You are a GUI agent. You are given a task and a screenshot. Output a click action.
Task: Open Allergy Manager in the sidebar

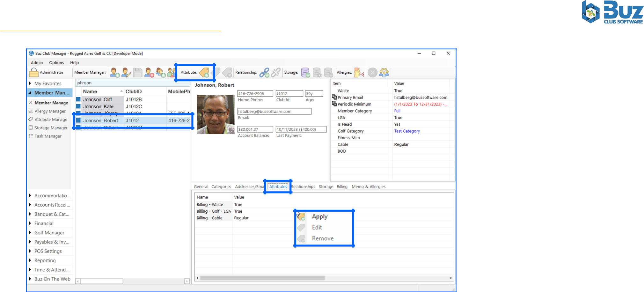50,111
